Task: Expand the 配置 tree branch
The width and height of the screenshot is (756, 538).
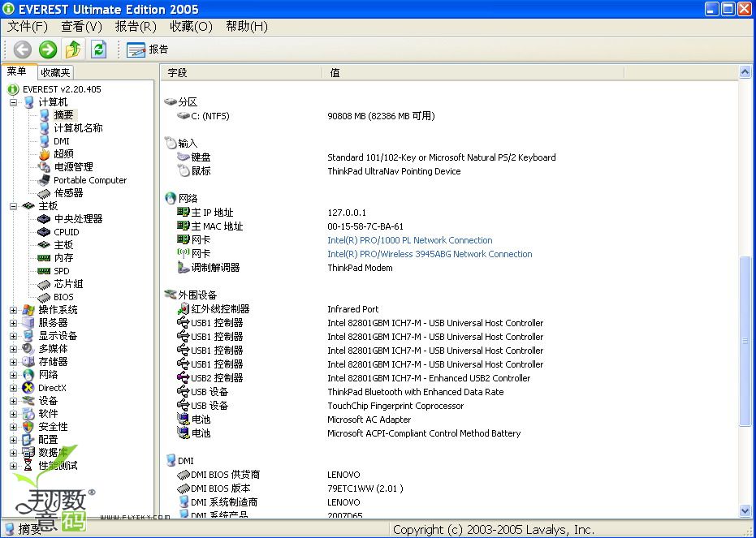Action: pyautogui.click(x=14, y=440)
